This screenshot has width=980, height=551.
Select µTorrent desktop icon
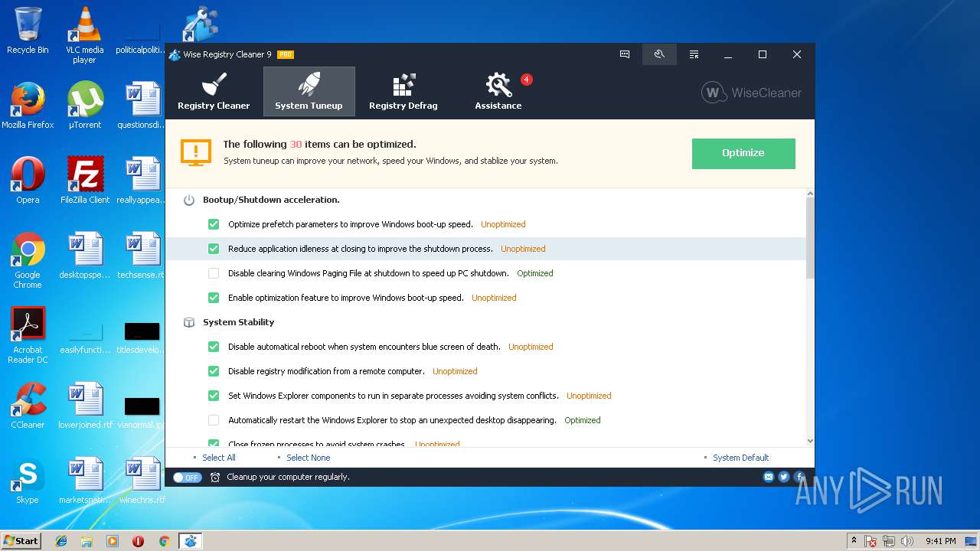pyautogui.click(x=85, y=106)
